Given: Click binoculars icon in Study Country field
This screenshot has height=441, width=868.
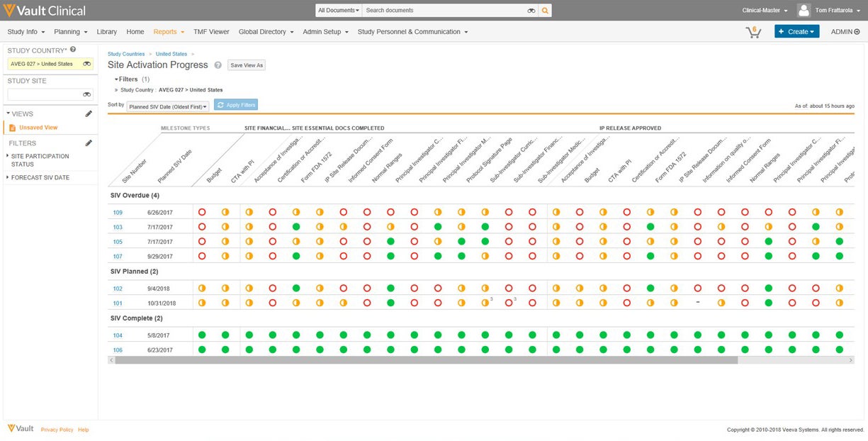Looking at the screenshot, I should (86, 64).
